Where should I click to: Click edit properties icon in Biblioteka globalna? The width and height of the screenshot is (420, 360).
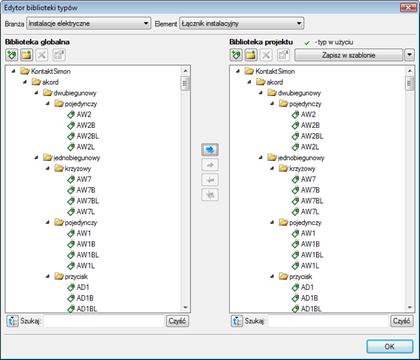(x=59, y=55)
